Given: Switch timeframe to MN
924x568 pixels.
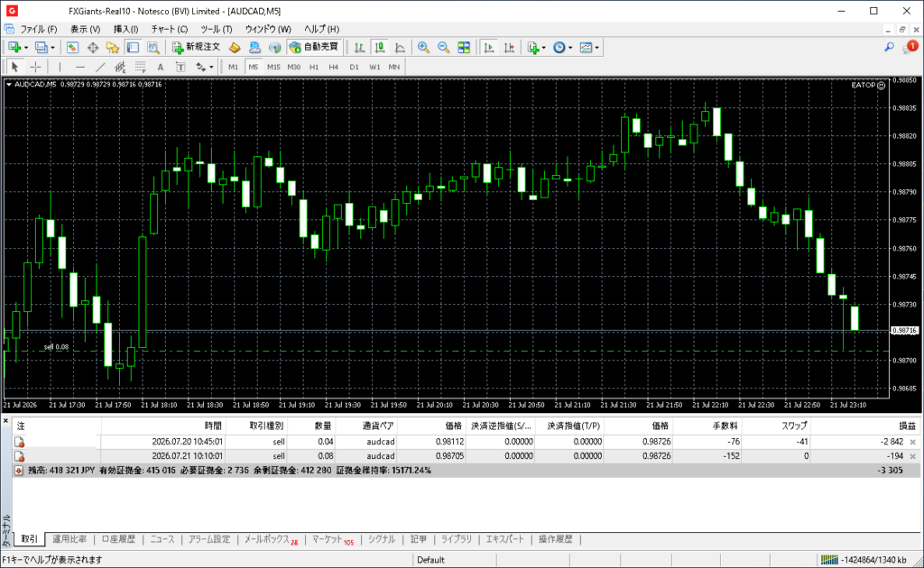Looking at the screenshot, I should pos(394,67).
